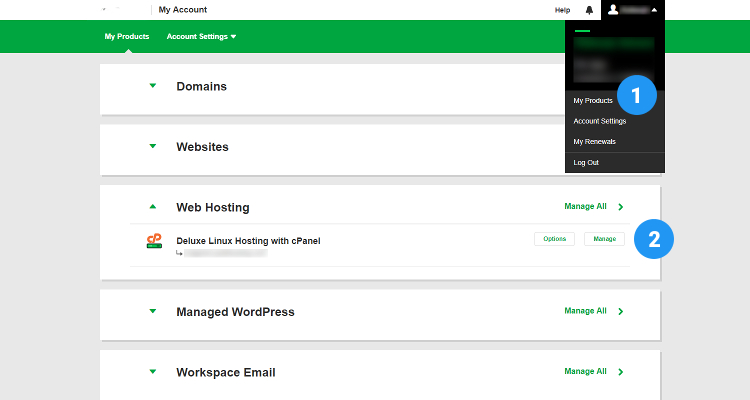Expand the Websites section
The width and height of the screenshot is (750, 400).
[153, 147]
